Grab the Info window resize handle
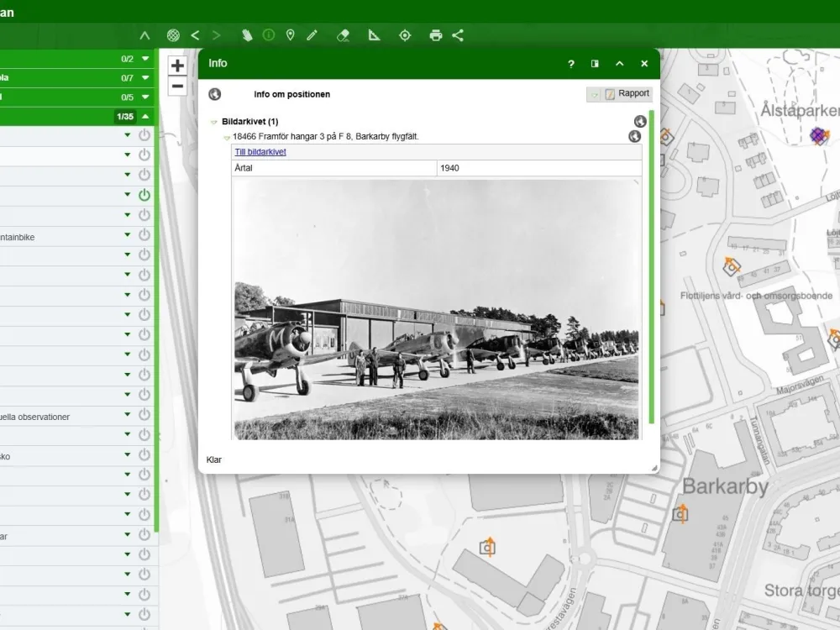 (x=654, y=468)
